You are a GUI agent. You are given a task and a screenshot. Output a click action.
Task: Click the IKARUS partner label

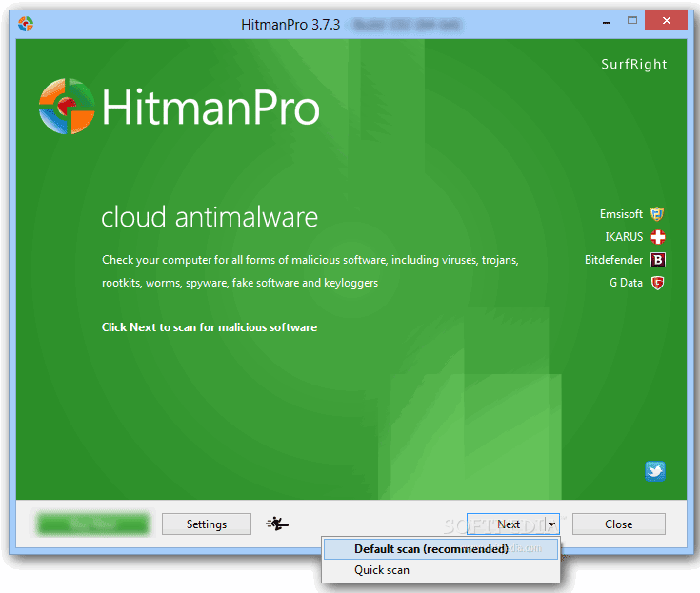tap(624, 237)
